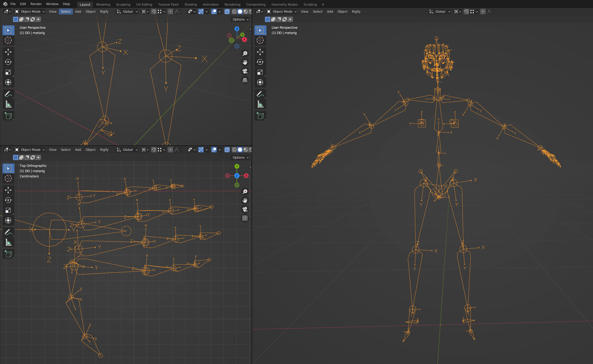Activate the Annotate tool in right viewport
The image size is (593, 364).
pyautogui.click(x=260, y=94)
